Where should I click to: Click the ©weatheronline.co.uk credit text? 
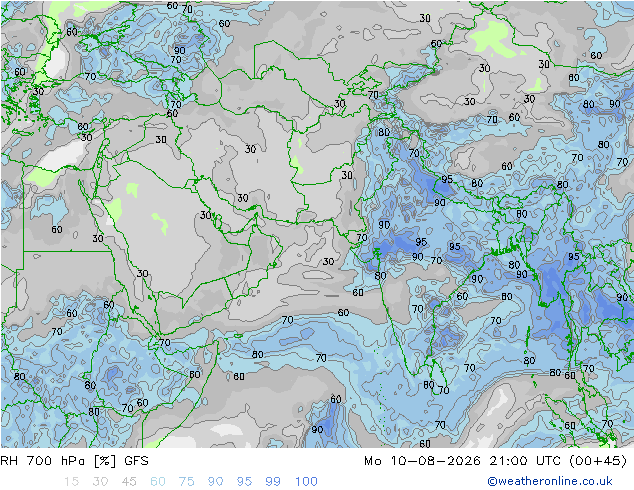click(550, 481)
